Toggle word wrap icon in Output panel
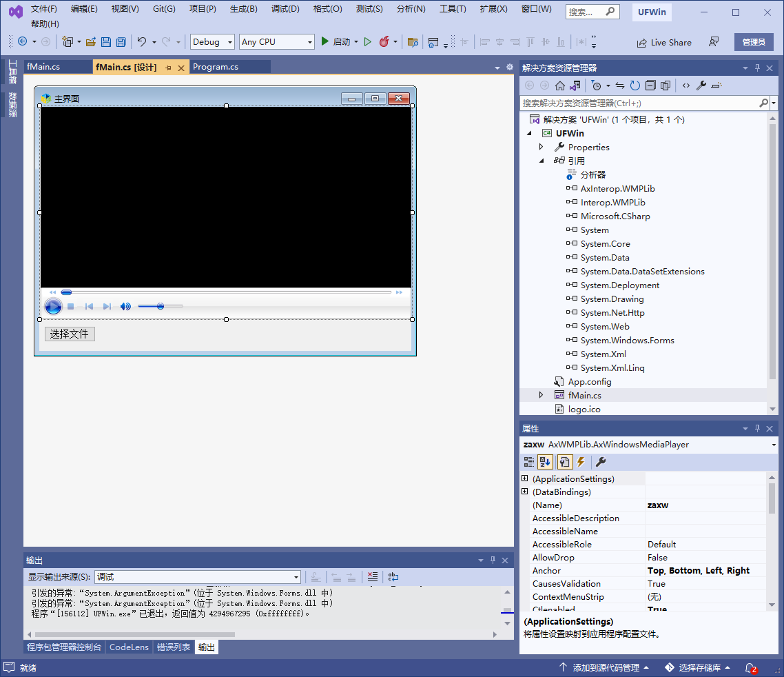Image resolution: width=784 pixels, height=677 pixels. (x=393, y=577)
